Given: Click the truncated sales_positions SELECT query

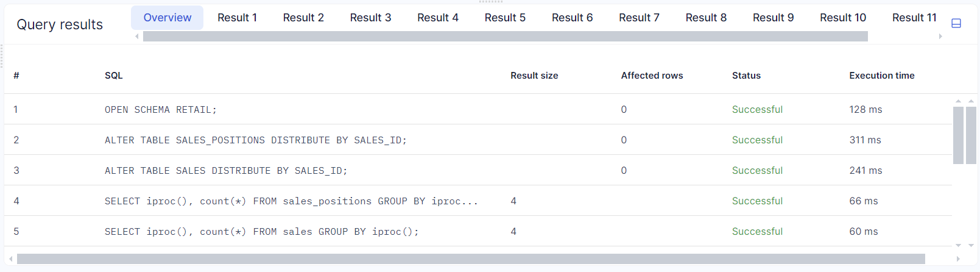Looking at the screenshot, I should coord(291,201).
